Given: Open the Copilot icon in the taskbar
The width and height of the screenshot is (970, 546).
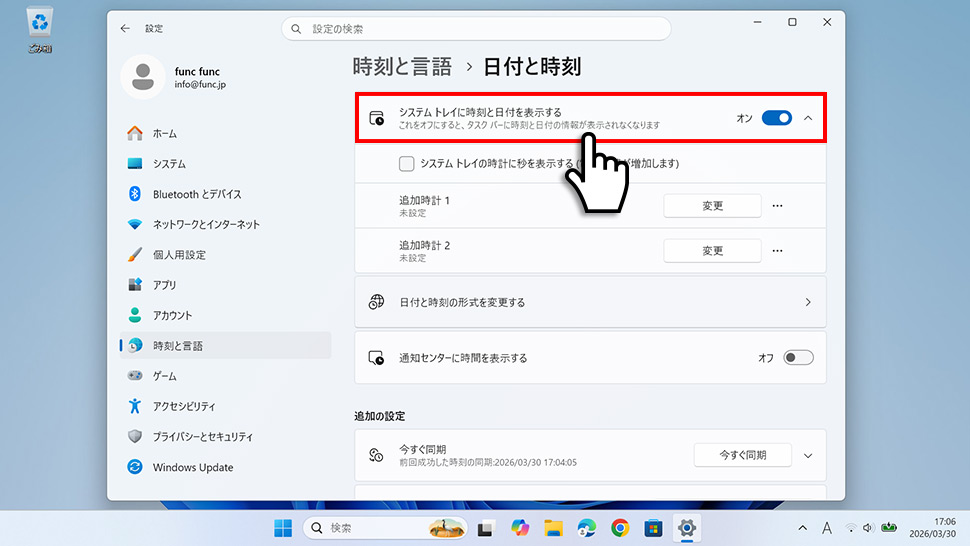Looking at the screenshot, I should tap(520, 527).
